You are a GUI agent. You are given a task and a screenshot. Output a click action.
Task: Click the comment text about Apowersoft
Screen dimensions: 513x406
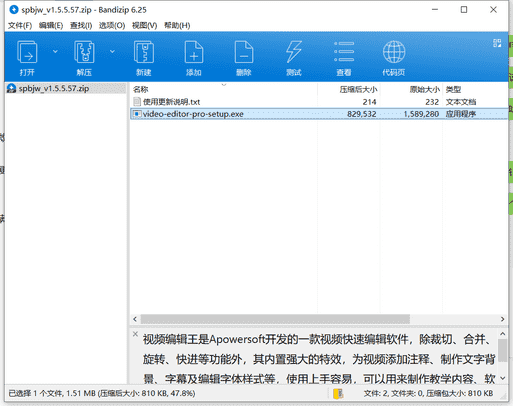319,359
